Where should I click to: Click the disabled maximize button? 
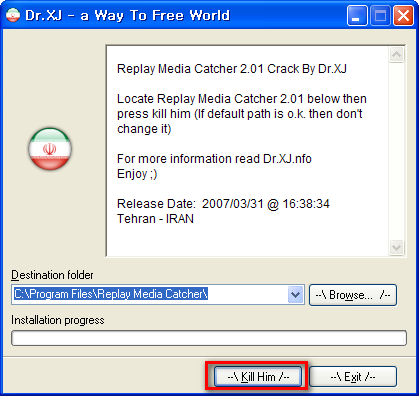pyautogui.click(x=380, y=16)
